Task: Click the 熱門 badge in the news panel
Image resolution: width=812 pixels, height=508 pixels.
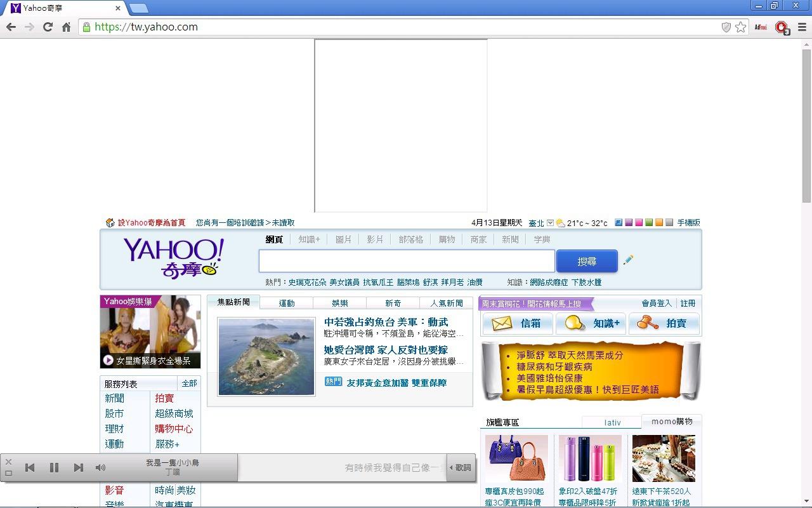Action: [333, 382]
